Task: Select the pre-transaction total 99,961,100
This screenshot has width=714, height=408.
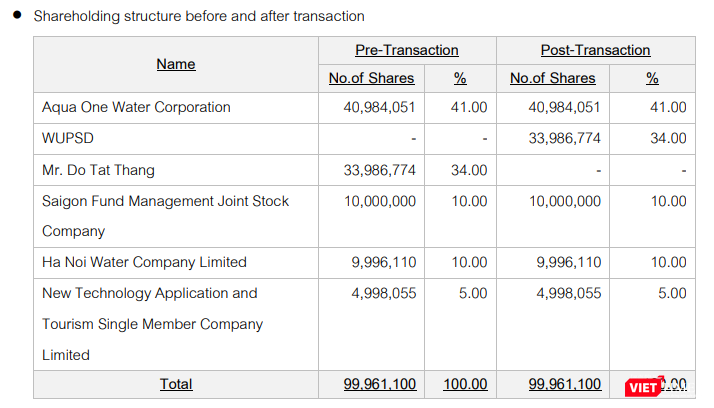Action: click(372, 384)
